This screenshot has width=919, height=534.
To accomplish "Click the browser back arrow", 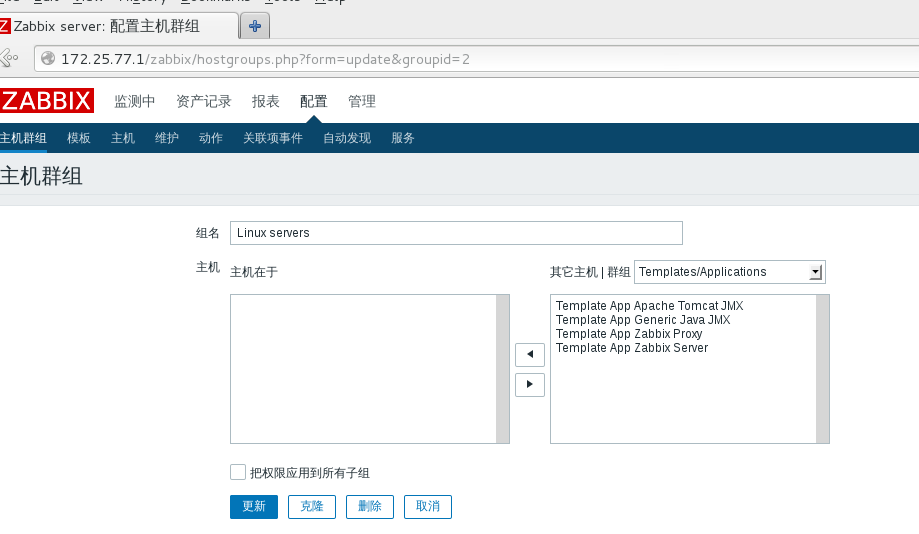I will tap(9, 58).
